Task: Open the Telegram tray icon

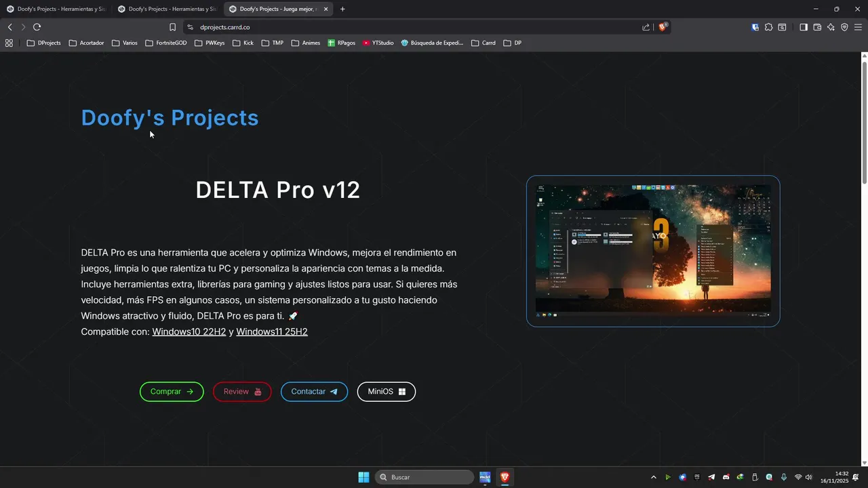Action: [x=711, y=477]
